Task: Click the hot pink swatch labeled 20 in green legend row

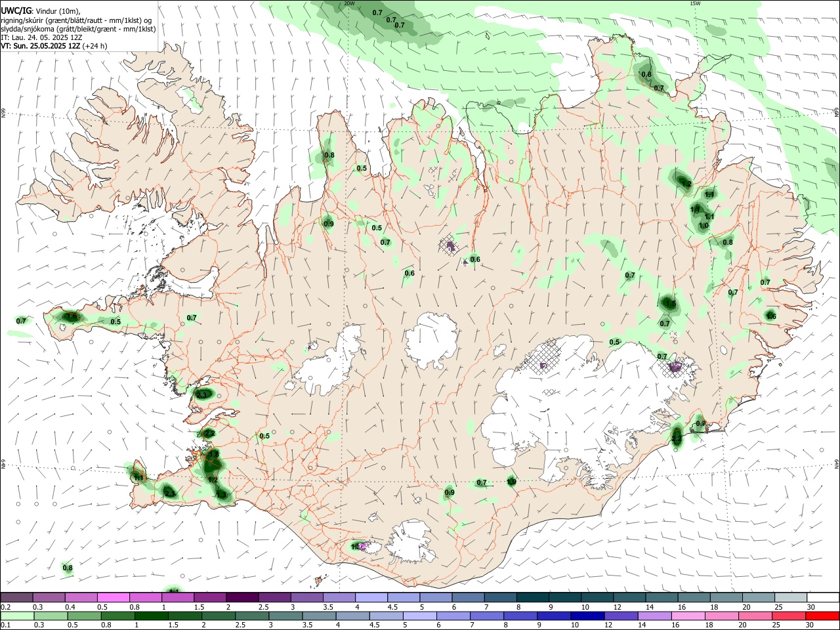Action: [x=754, y=616]
